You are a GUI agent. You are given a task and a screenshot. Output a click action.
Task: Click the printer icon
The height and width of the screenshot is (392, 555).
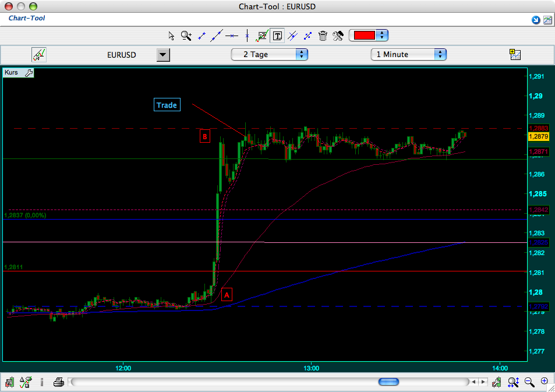coord(58,382)
